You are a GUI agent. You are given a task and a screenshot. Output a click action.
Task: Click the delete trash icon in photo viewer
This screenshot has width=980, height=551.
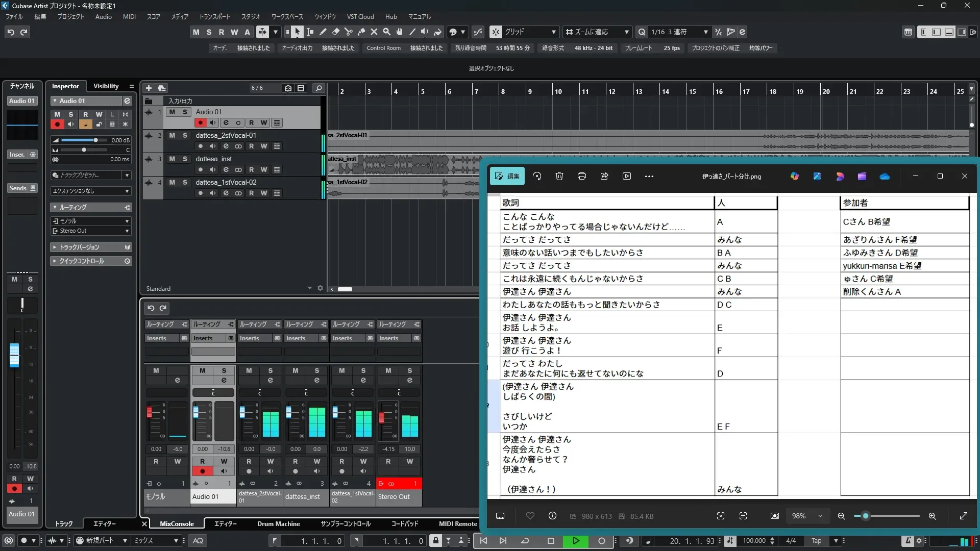(x=559, y=176)
